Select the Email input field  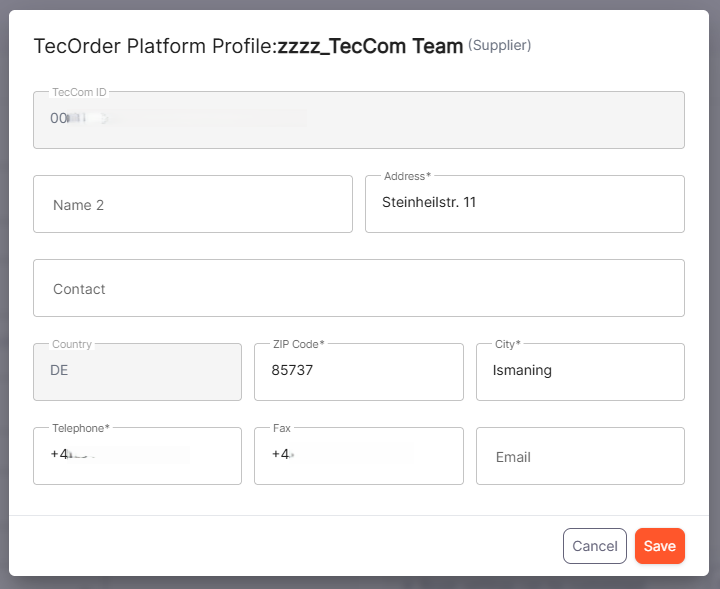tap(580, 456)
